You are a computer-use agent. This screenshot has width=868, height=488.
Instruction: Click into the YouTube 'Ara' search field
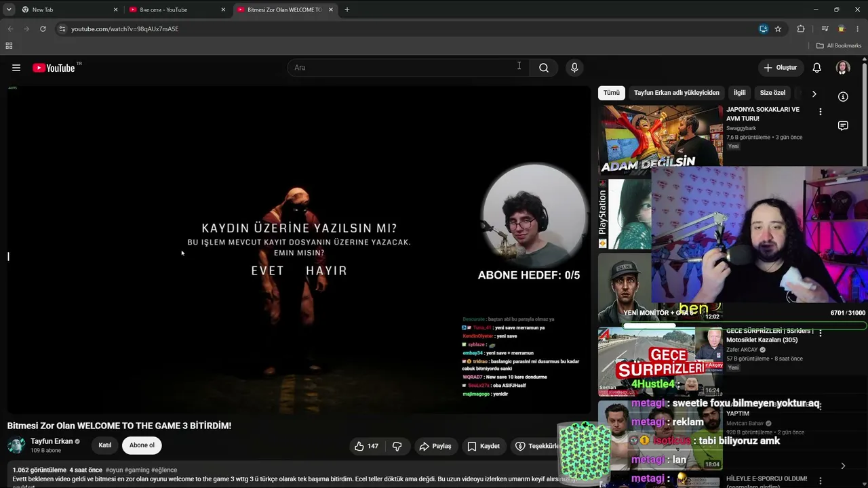click(408, 68)
